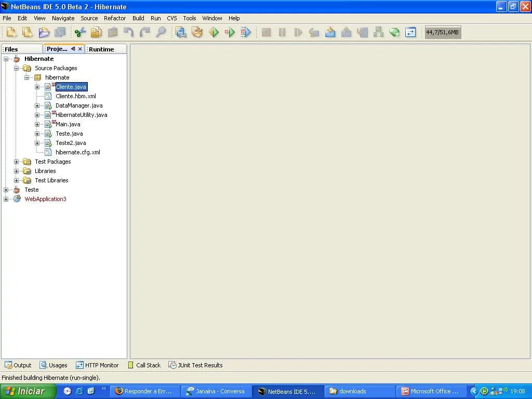Open the Refactor menu
Viewport: 532px width, 399px height.
coord(115,18)
